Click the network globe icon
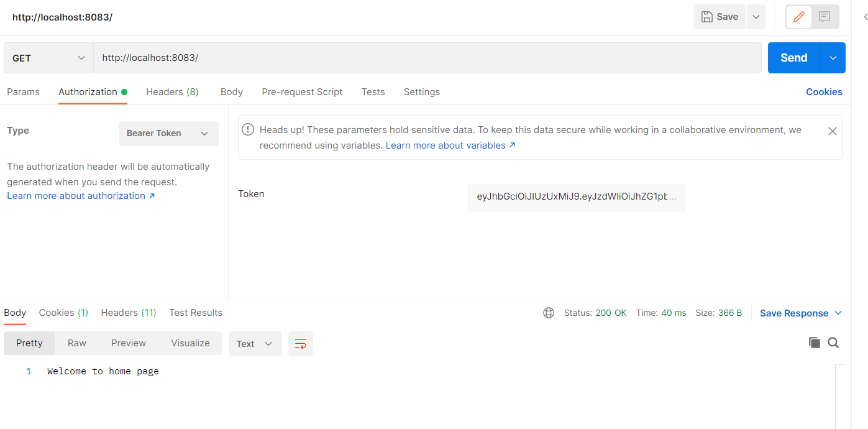Image resolution: width=868 pixels, height=429 pixels. (549, 313)
